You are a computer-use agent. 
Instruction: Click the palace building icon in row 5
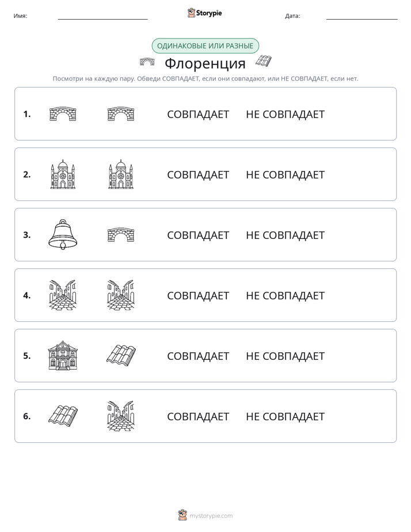[63, 355]
